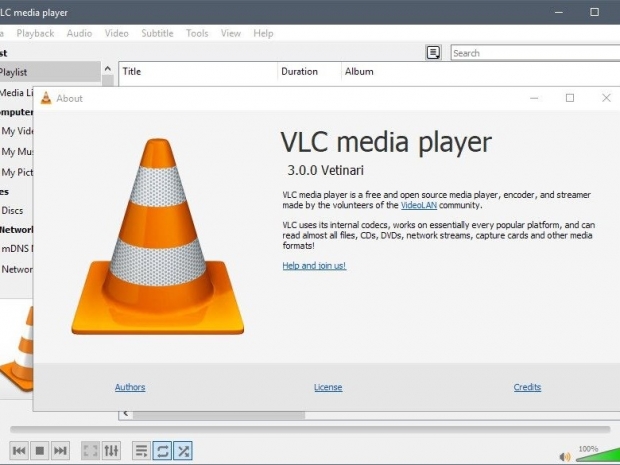
Task: Toggle loop repeat mode
Action: point(162,451)
